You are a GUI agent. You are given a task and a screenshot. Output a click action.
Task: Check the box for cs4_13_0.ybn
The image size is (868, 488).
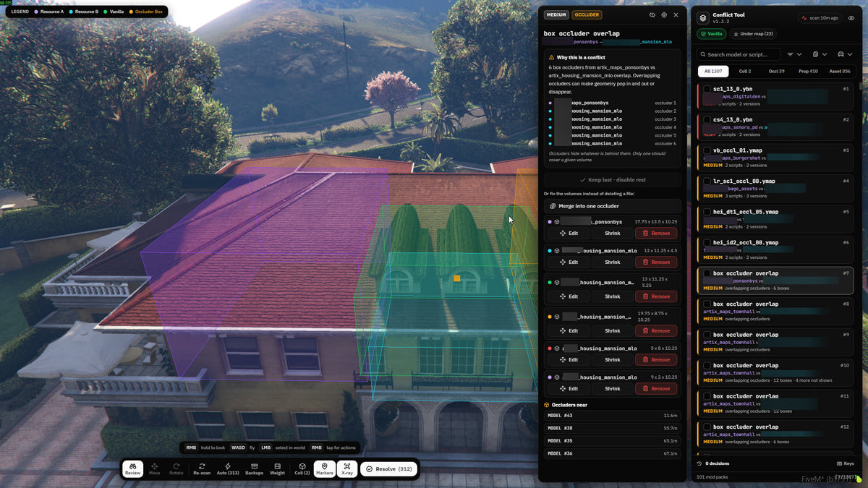click(707, 119)
